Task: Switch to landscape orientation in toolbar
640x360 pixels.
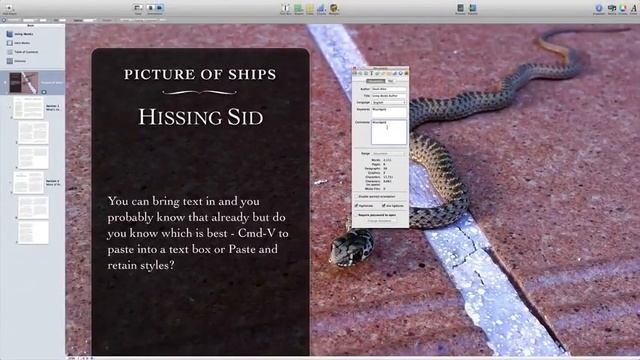Action: [160, 8]
